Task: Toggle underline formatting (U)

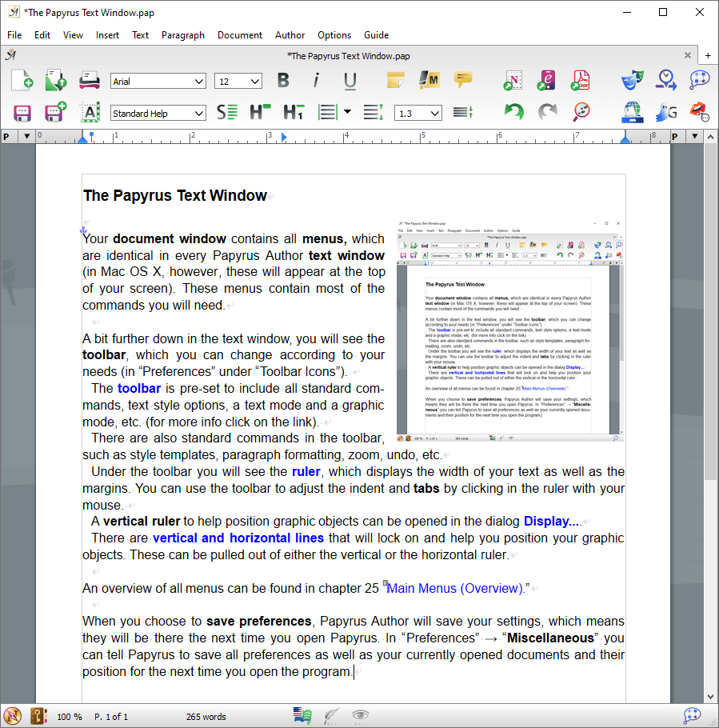Action: (350, 81)
